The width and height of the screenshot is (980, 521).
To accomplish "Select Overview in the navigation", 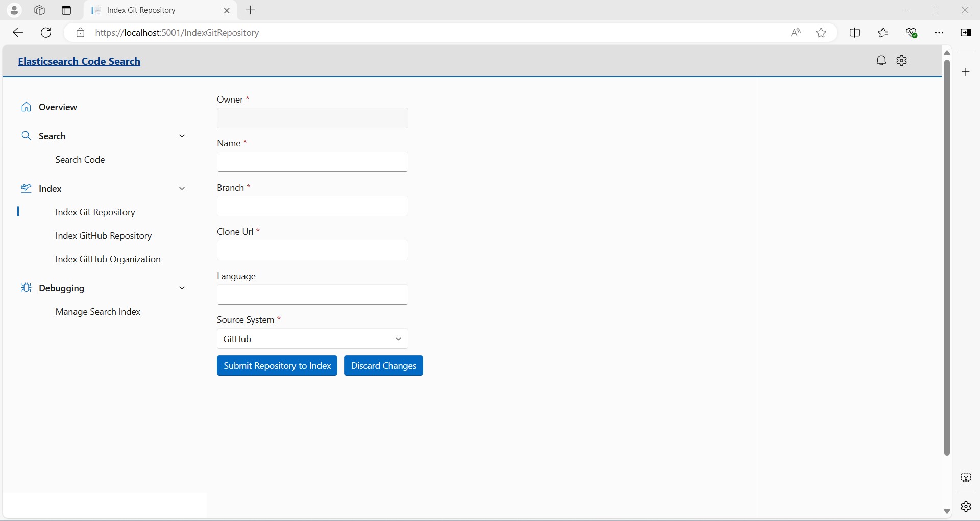I will click(58, 107).
